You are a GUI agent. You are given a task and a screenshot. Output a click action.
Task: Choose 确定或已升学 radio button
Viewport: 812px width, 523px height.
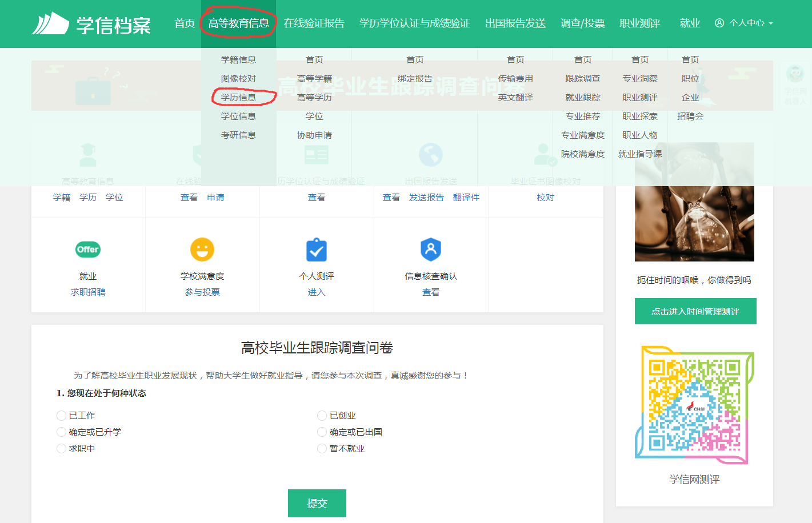[x=61, y=432]
